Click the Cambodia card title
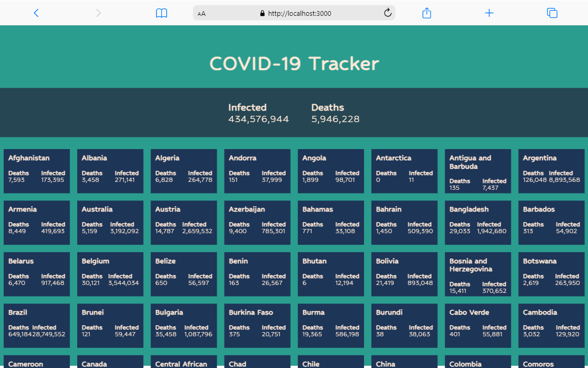 (540, 312)
